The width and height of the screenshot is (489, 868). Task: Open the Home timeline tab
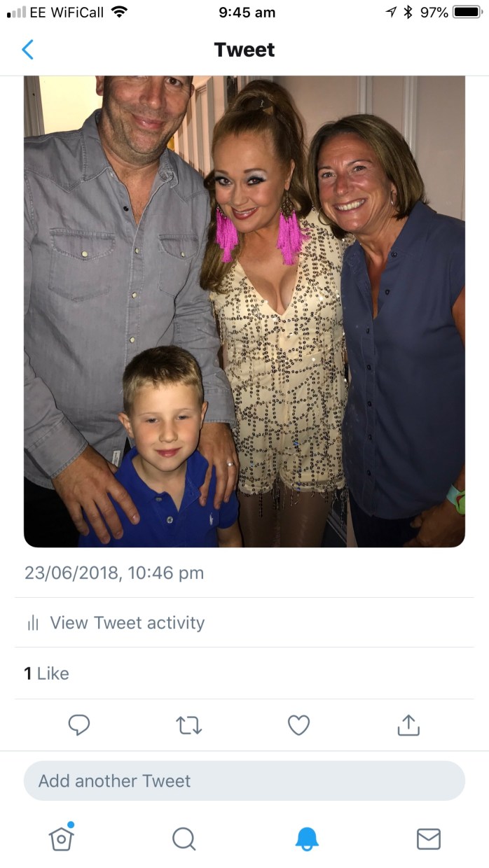coord(62,837)
